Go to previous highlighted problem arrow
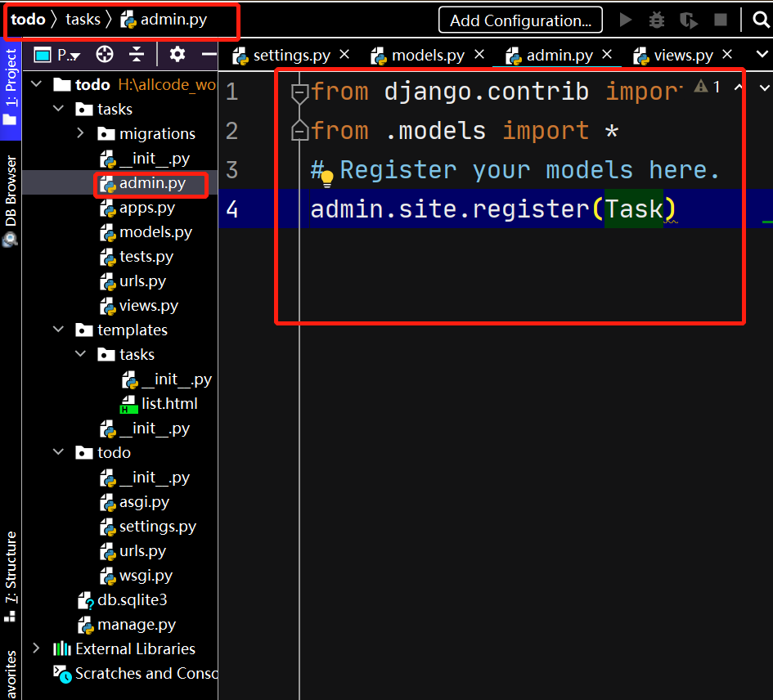 pyautogui.click(x=738, y=87)
